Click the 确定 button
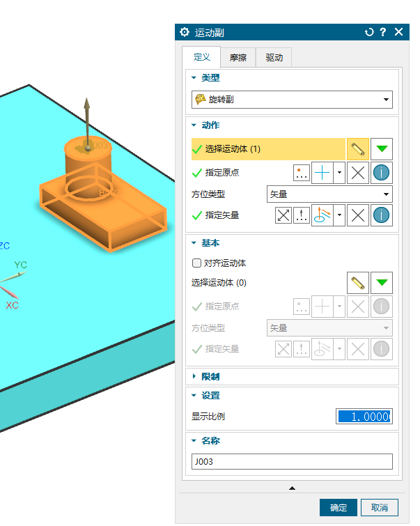Screen dimensions: 420x526 click(x=339, y=507)
